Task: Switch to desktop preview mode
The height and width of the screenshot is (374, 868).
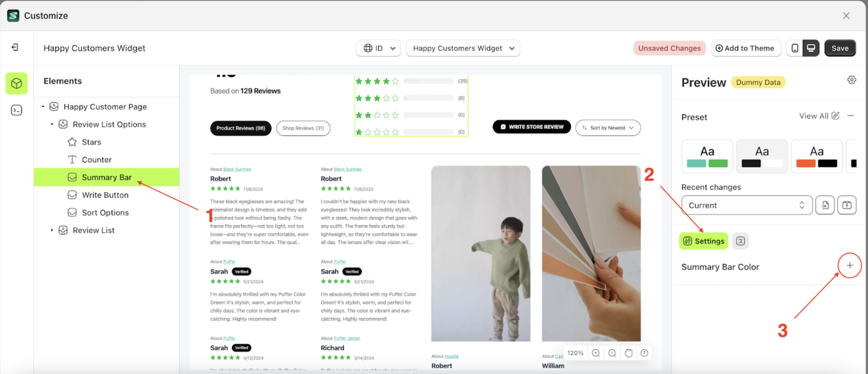Action: [x=811, y=48]
